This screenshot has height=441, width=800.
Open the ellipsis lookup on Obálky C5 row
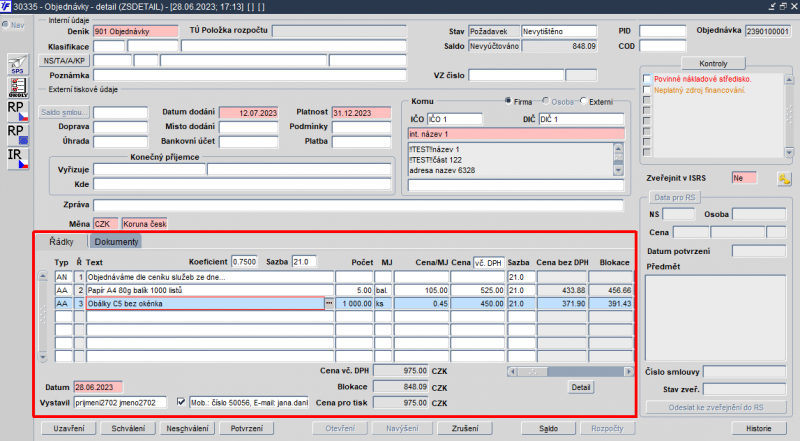click(x=329, y=303)
